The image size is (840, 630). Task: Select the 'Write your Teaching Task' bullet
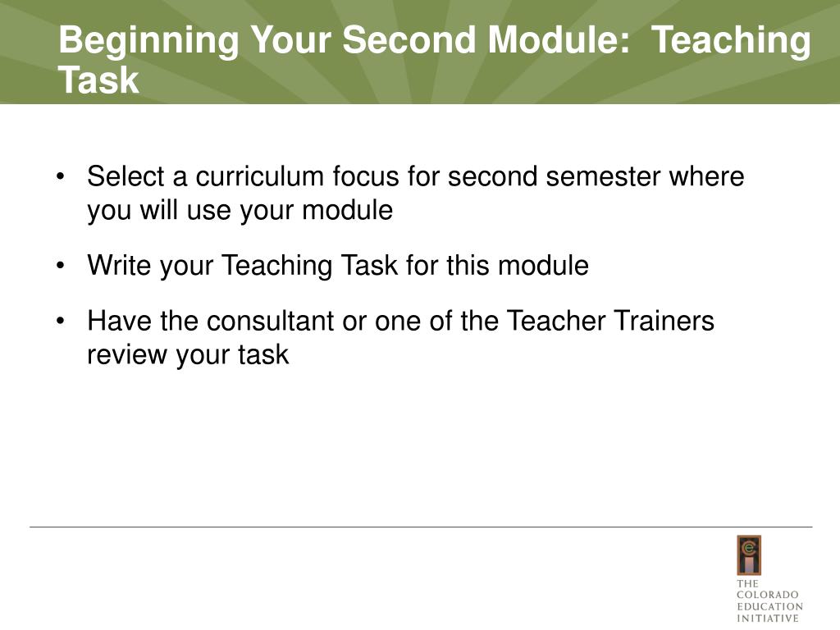click(338, 265)
